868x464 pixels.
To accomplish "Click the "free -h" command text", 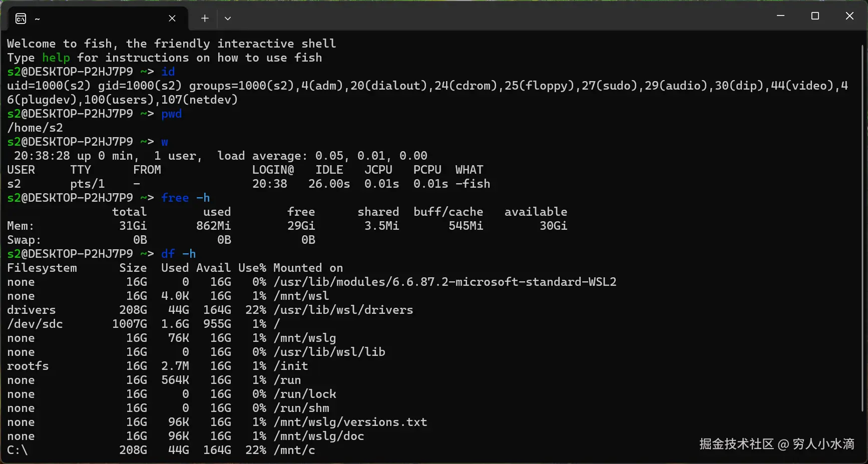I will click(186, 198).
